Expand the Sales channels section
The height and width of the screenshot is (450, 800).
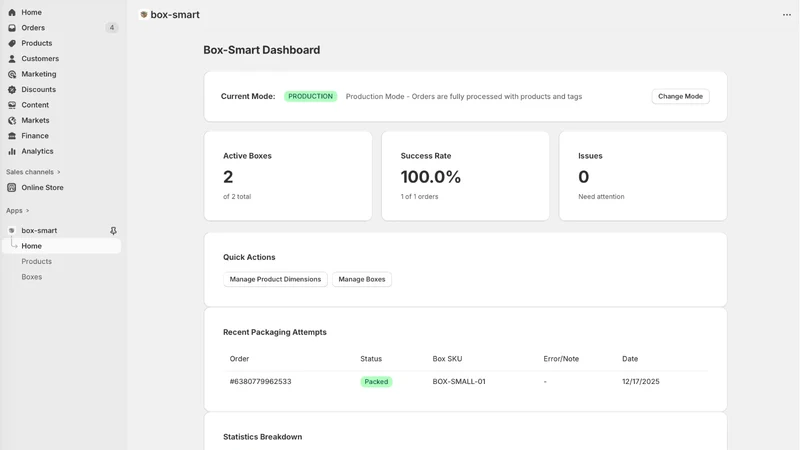(x=33, y=172)
